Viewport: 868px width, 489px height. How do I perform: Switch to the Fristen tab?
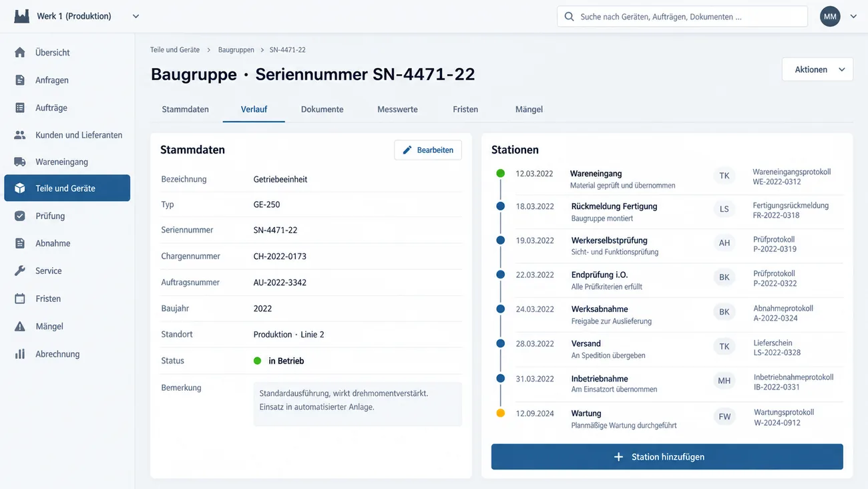465,109
